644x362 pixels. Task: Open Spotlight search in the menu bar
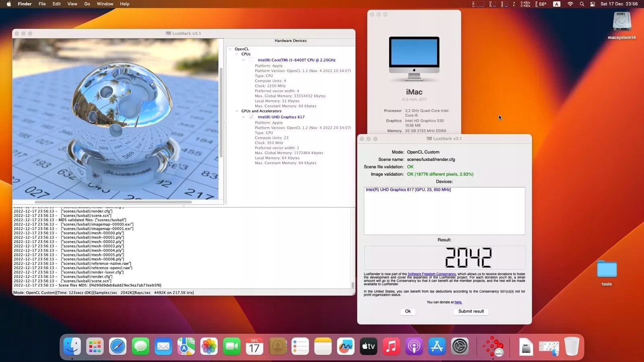[x=582, y=4]
